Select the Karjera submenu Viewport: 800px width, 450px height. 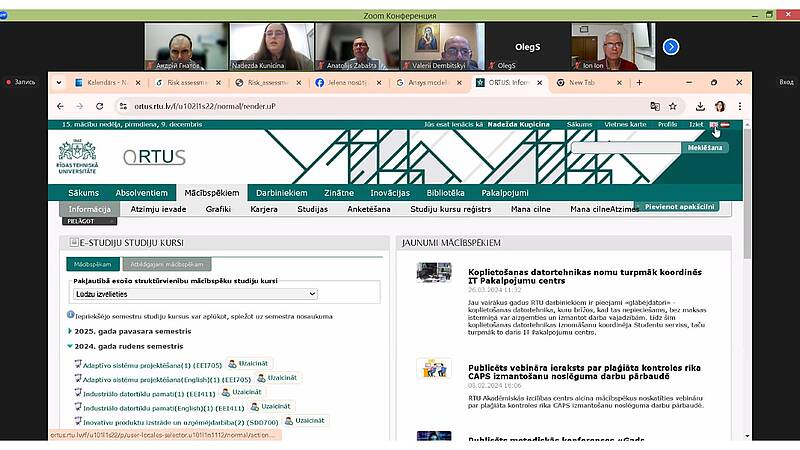click(x=264, y=209)
